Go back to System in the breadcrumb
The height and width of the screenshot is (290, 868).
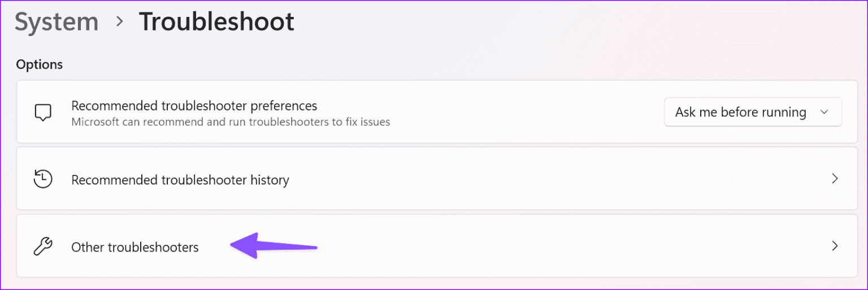click(57, 22)
